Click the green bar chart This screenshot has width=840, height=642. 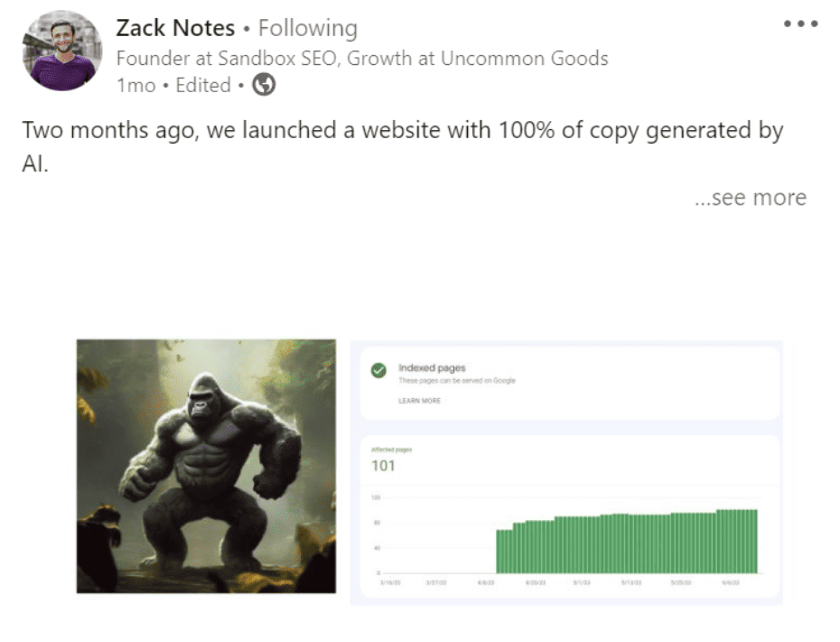pos(626,542)
